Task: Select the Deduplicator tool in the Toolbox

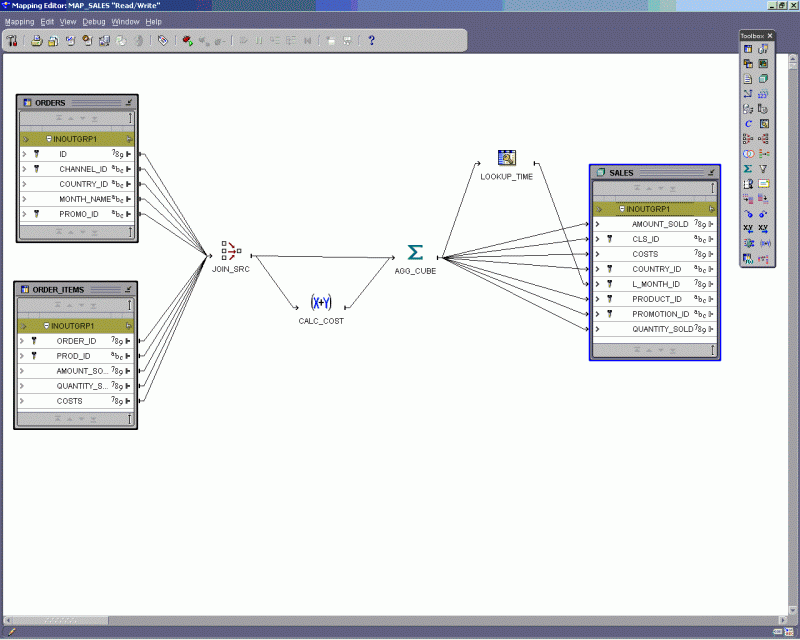Action: (764, 154)
